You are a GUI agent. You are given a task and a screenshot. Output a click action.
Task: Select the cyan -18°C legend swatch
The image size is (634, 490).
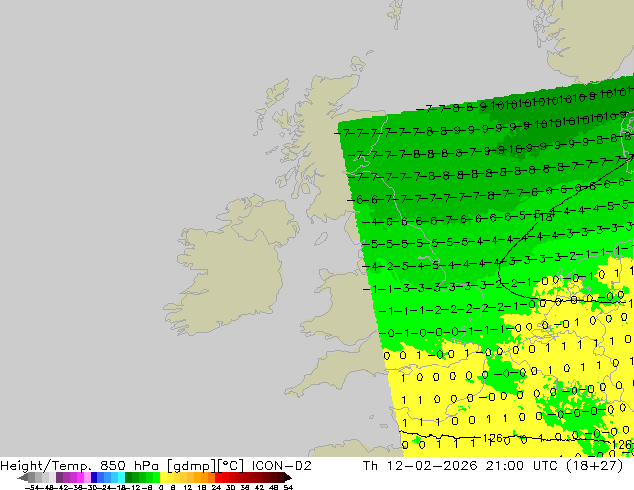pos(122,477)
